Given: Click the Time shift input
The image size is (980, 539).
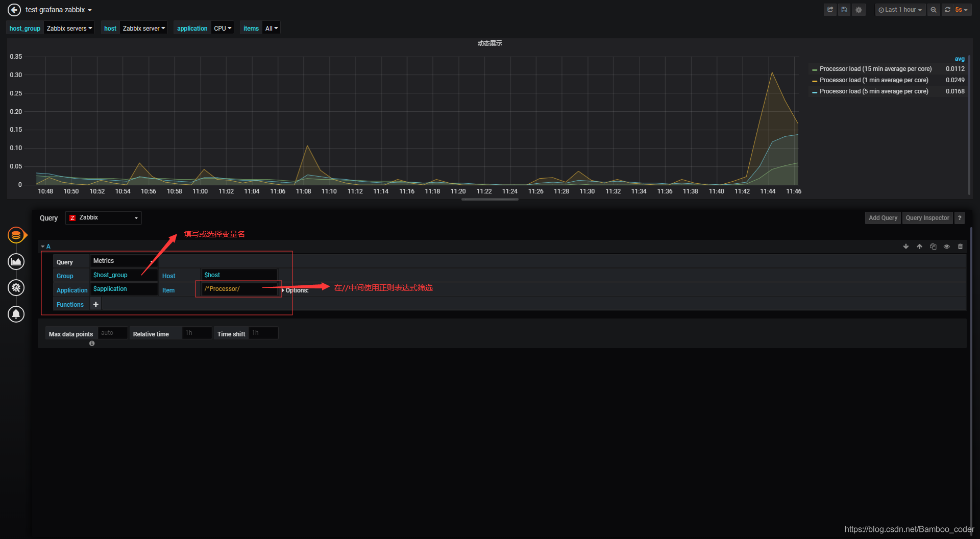Looking at the screenshot, I should [263, 333].
